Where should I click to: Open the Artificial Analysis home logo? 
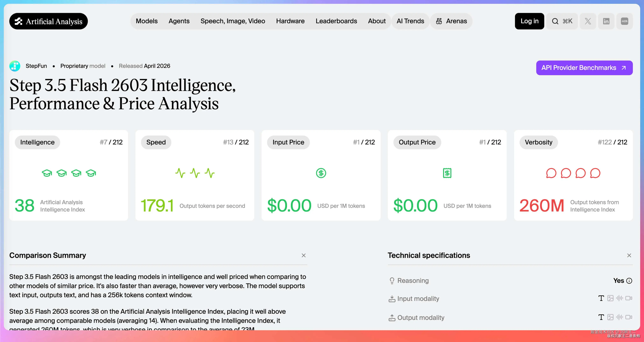pos(49,21)
